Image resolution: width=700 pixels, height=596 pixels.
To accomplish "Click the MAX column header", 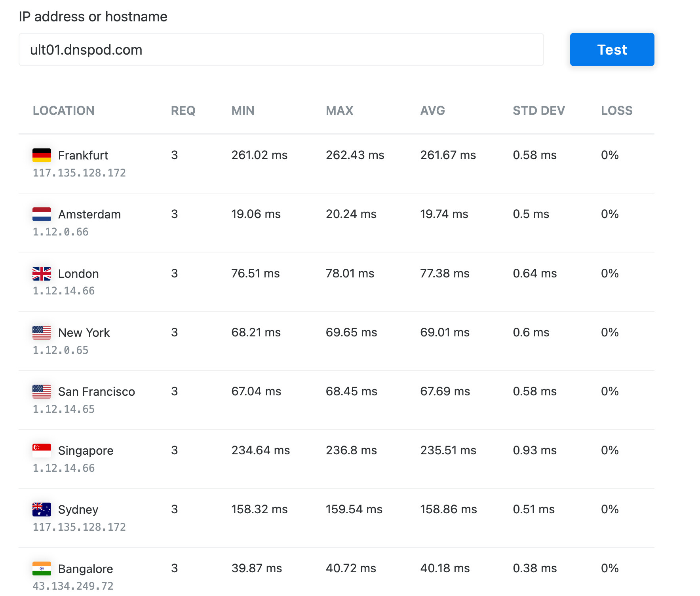I will [x=339, y=111].
